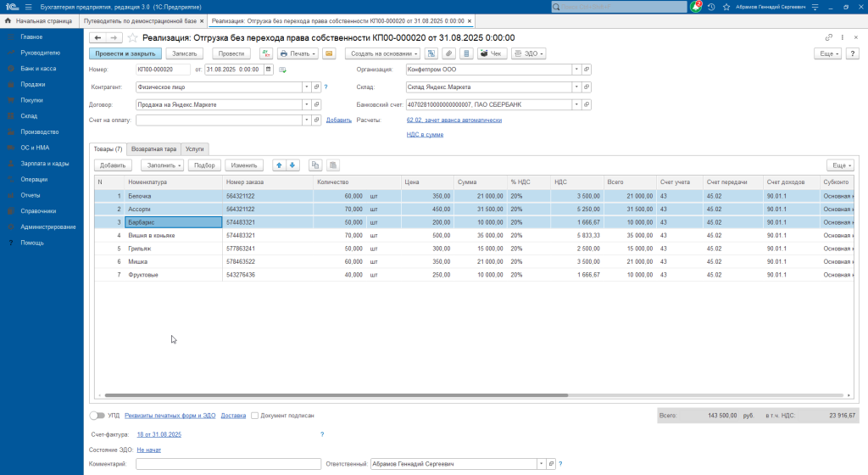Switch to the Возвратная тара tab

click(x=153, y=148)
